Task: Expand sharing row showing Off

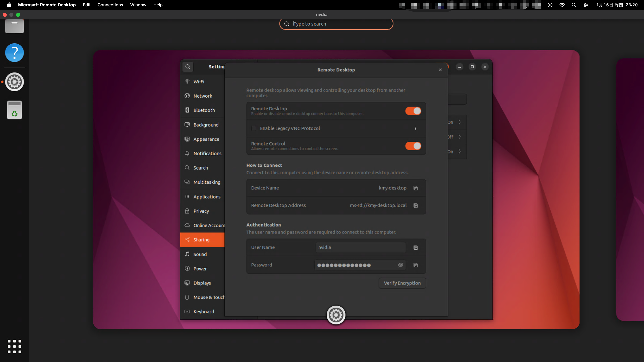Action: [457, 137]
